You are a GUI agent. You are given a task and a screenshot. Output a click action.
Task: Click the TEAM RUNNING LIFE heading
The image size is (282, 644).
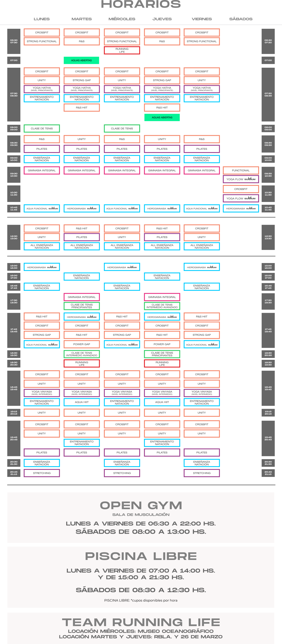tap(141, 622)
